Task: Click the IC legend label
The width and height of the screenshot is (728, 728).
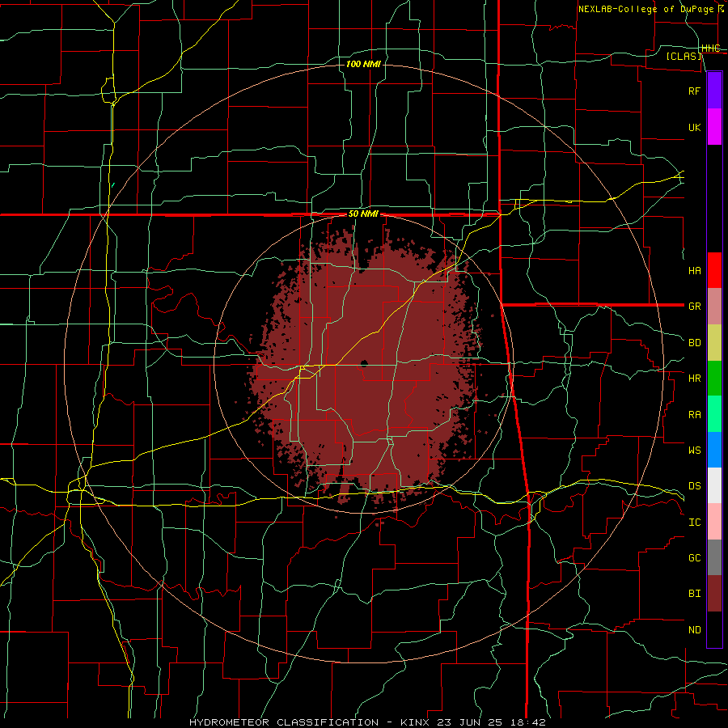Action: [694, 522]
